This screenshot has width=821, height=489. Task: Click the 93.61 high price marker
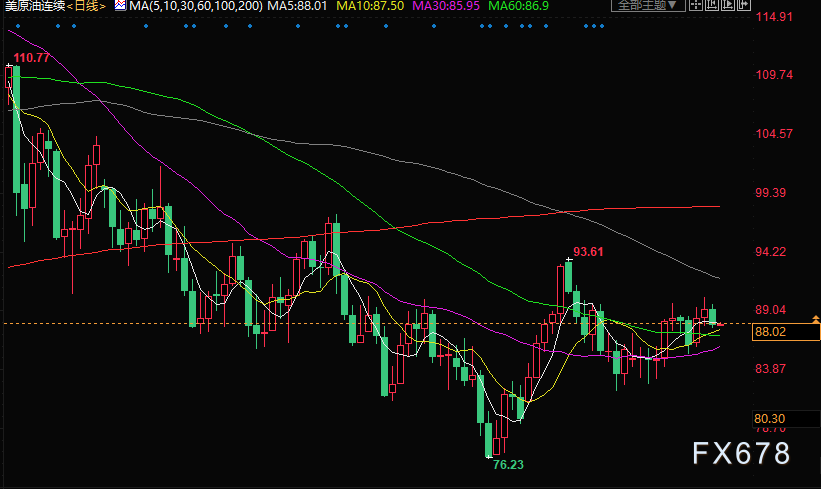[x=588, y=251]
